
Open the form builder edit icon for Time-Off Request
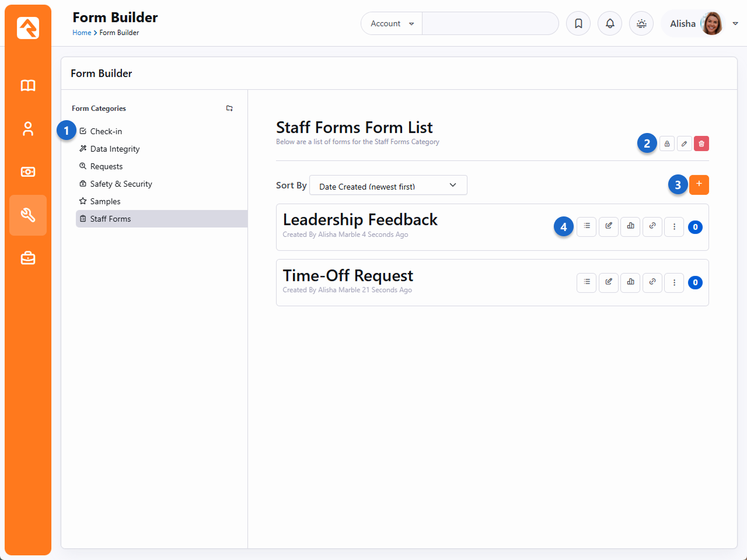609,282
